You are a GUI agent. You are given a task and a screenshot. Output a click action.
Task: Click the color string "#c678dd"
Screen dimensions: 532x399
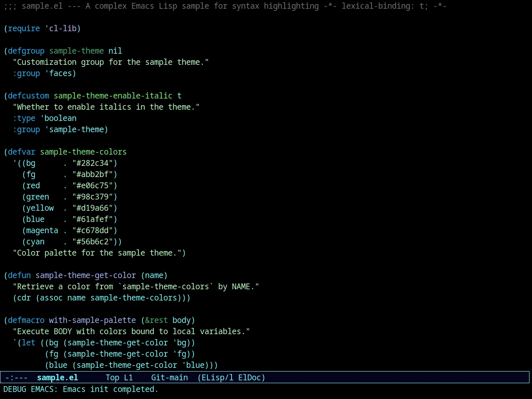point(93,230)
